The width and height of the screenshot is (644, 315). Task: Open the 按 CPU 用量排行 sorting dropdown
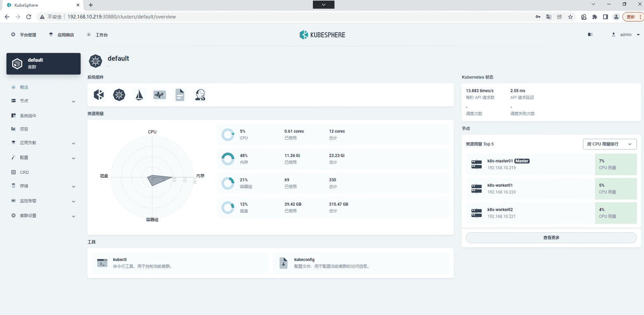click(610, 144)
